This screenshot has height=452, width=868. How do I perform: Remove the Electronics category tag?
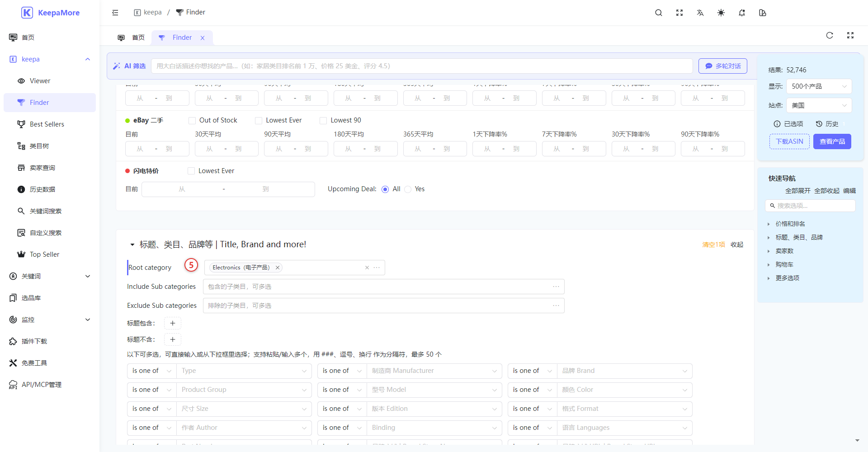(278, 268)
